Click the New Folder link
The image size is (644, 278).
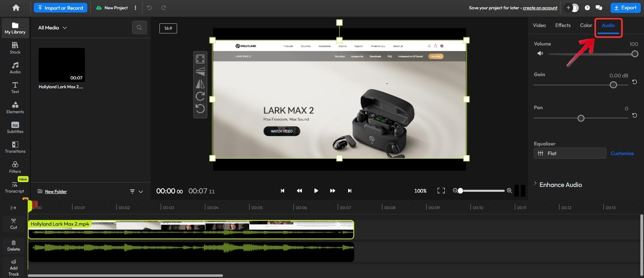click(x=56, y=191)
